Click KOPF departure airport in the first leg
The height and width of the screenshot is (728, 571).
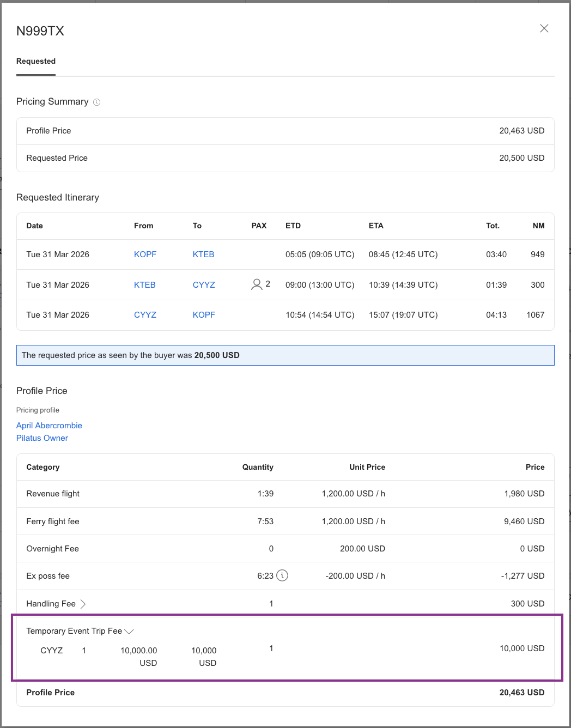click(145, 254)
